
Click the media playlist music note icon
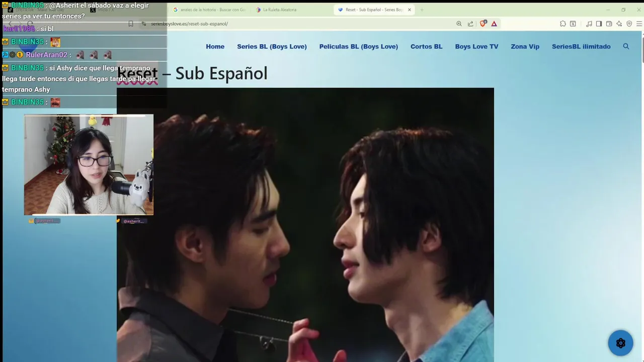589,24
